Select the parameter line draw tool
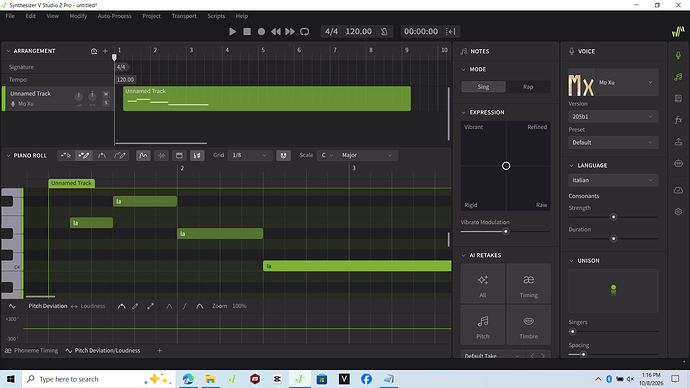 [x=150, y=306]
